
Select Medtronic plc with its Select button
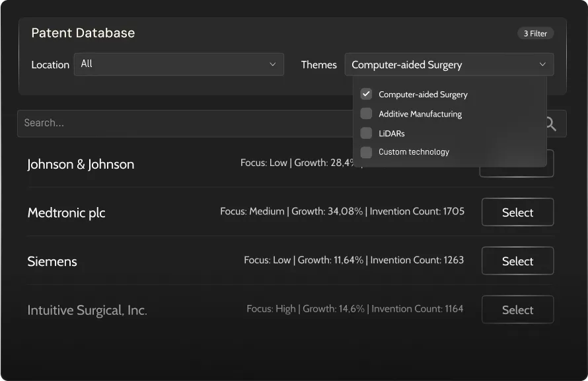(517, 212)
